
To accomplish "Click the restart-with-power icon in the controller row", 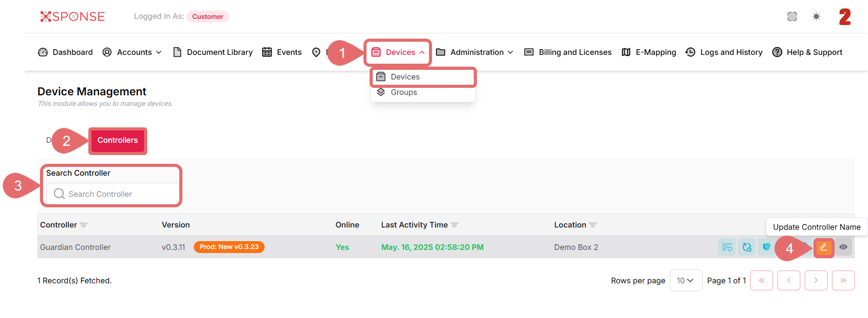I will click(x=747, y=247).
